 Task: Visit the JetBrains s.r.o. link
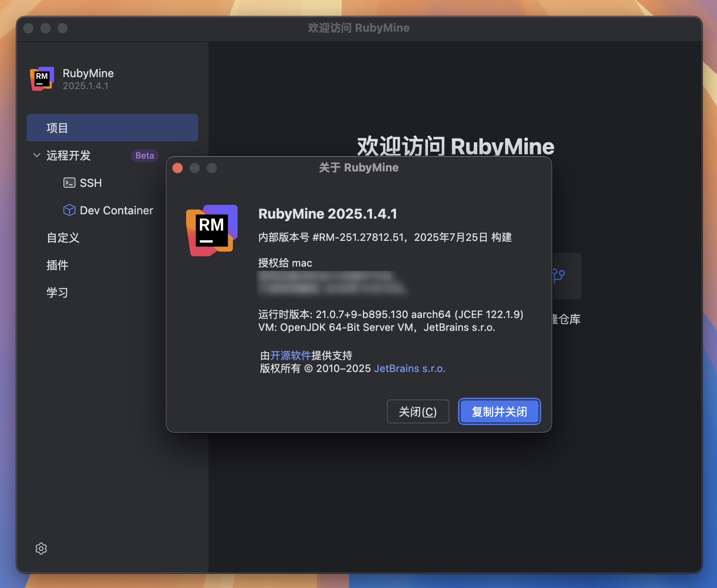point(410,369)
